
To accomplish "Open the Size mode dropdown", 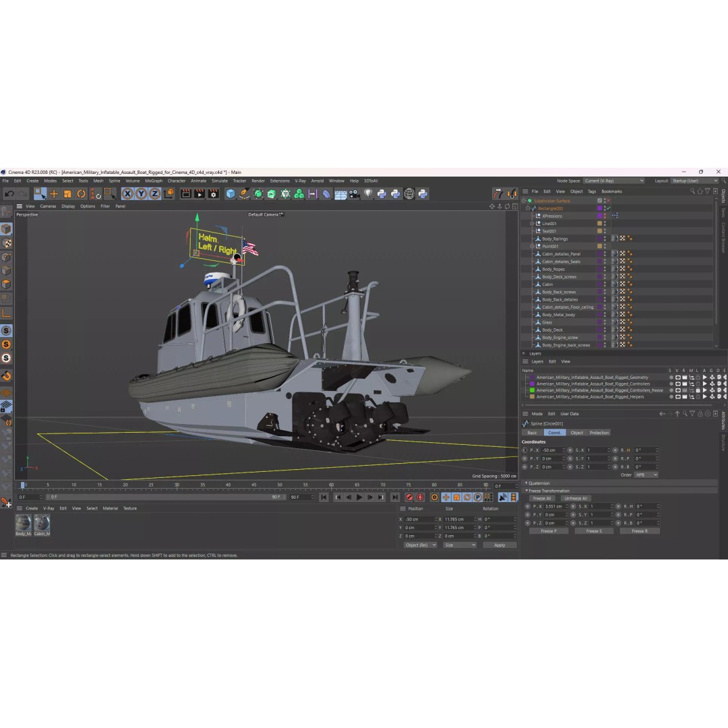I will [460, 545].
